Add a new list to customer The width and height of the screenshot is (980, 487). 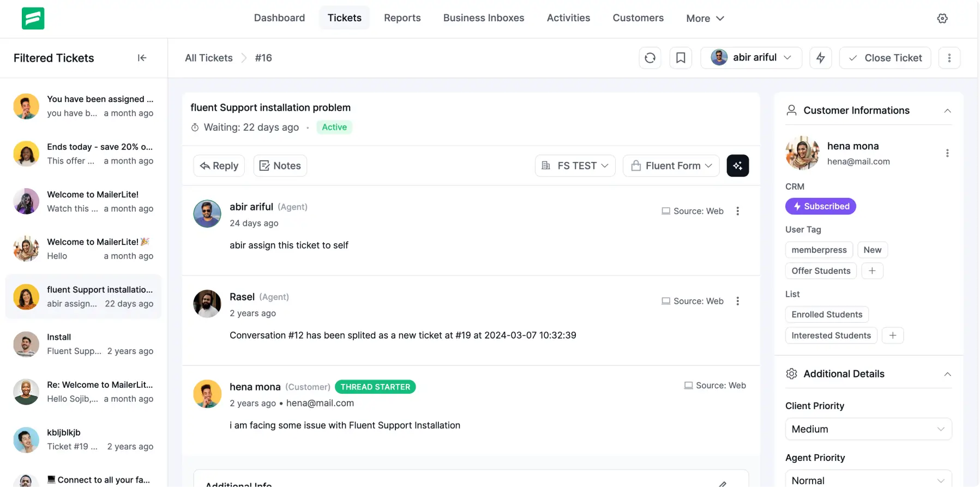(893, 335)
